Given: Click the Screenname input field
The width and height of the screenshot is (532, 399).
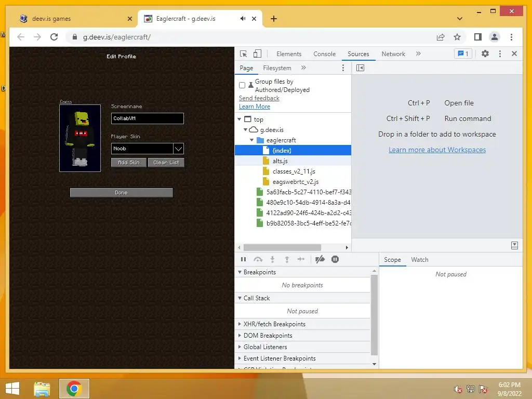Looking at the screenshot, I should click(147, 118).
